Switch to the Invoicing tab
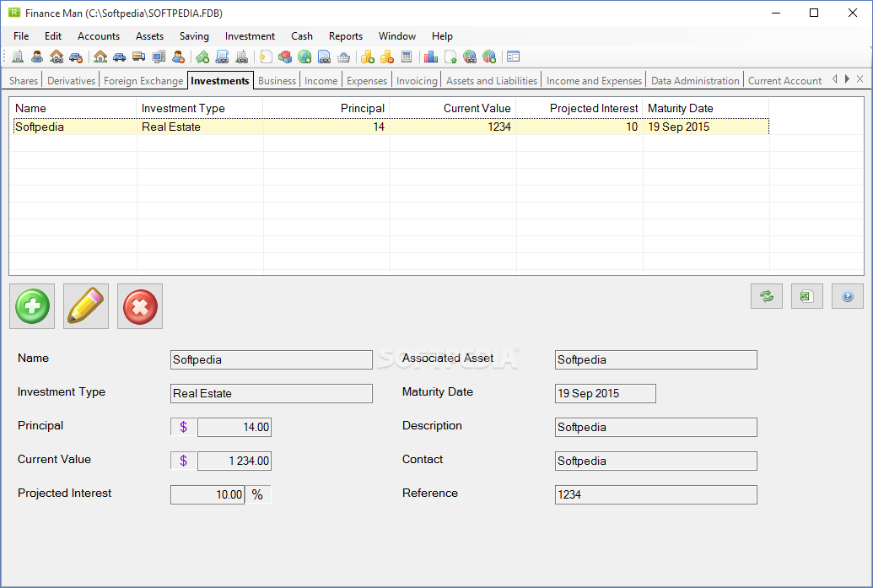 click(417, 81)
